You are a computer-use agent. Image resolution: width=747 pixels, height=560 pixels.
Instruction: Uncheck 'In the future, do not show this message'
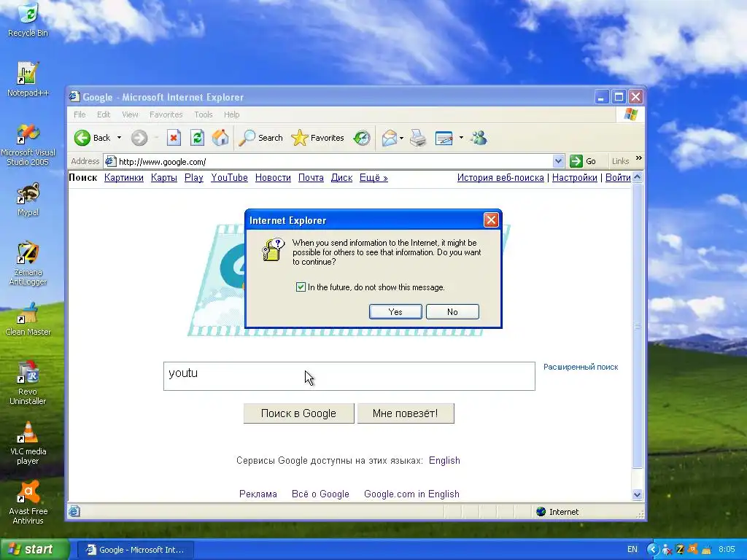click(301, 287)
